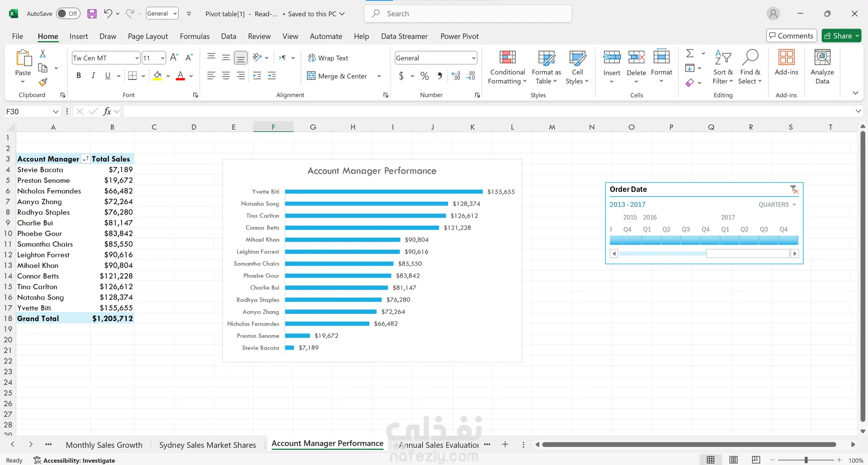Open the font name dropdown
868x465 pixels.
click(x=137, y=58)
